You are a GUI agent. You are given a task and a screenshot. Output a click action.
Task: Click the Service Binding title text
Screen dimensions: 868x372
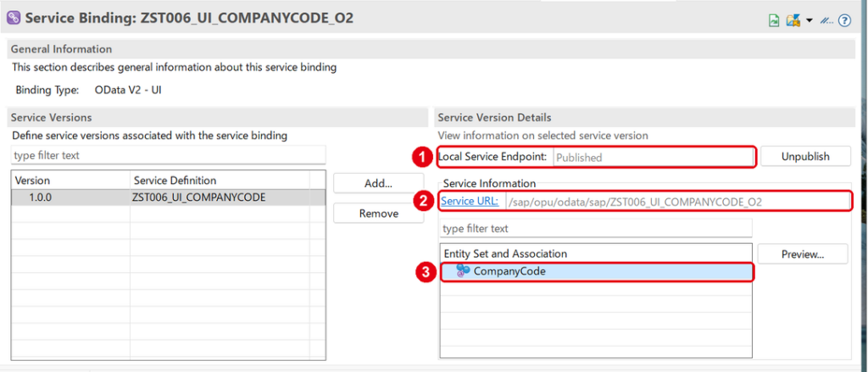click(x=189, y=19)
